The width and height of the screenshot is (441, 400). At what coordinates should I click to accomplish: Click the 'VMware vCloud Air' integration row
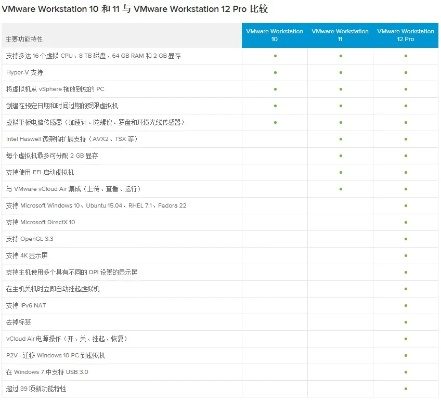[x=220, y=189]
